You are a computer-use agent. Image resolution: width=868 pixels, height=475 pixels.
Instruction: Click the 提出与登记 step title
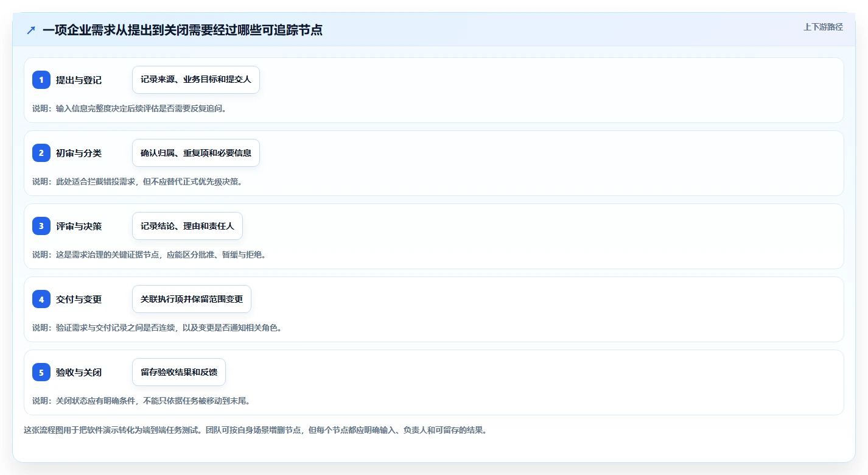point(79,80)
